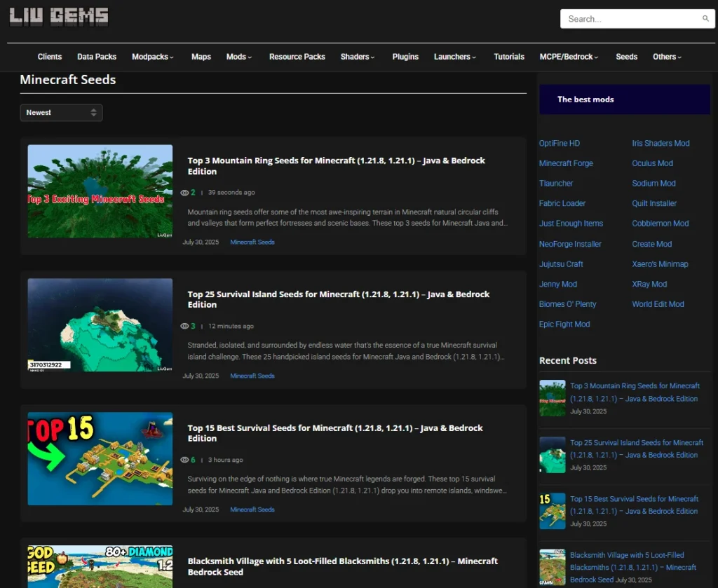This screenshot has height=588, width=718.
Task: Open the Jenny Mod link
Action: coord(557,284)
